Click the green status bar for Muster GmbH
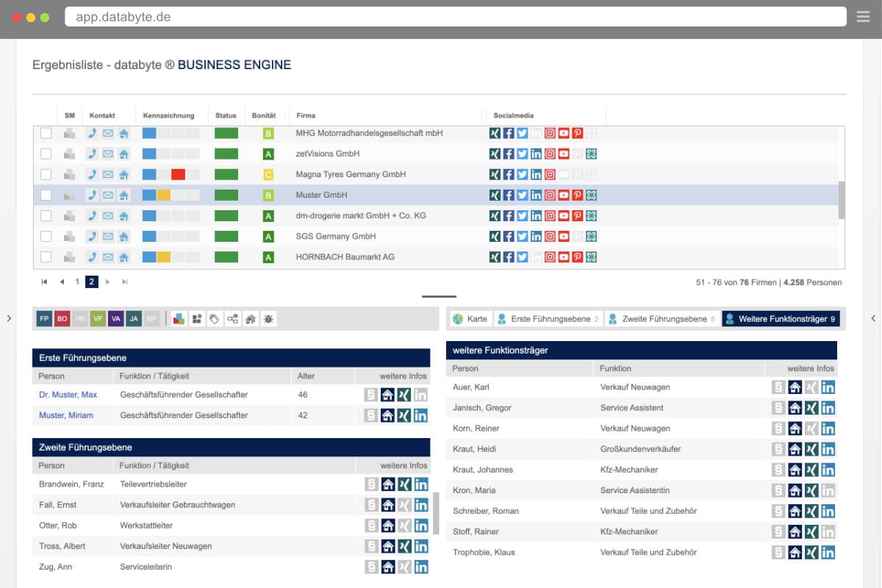This screenshot has height=588, width=882. coord(226,195)
